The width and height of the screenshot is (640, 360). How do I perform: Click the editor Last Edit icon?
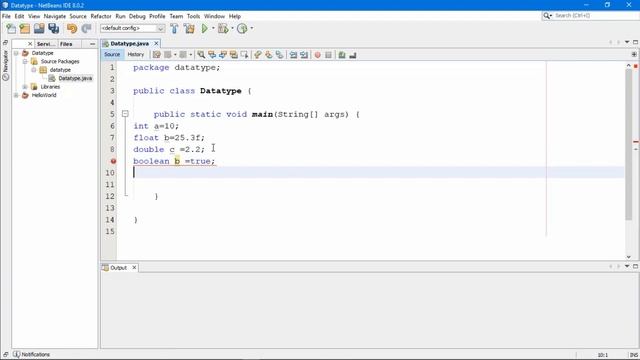tap(156, 55)
